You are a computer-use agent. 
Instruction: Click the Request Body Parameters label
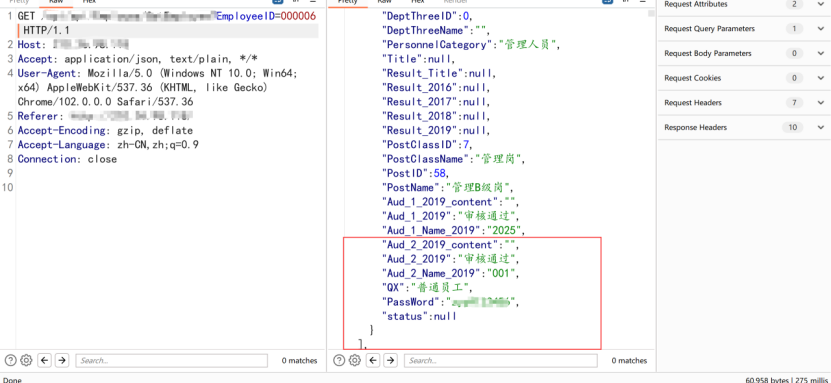click(x=708, y=54)
